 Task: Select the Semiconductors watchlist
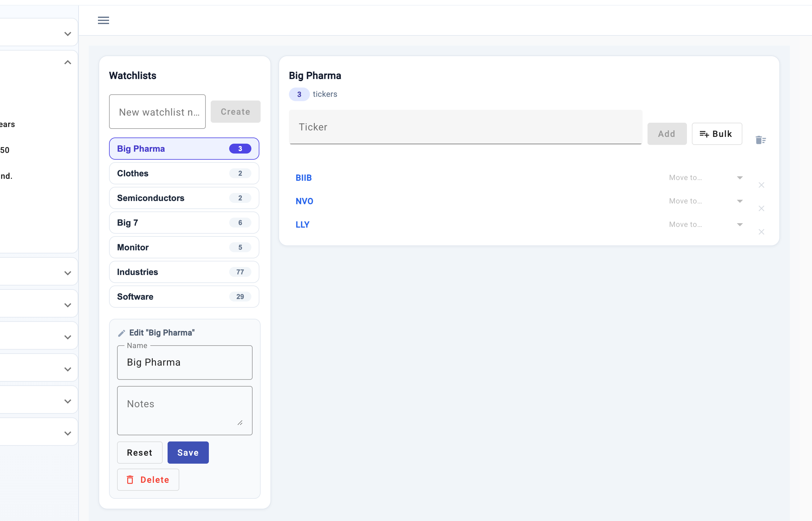click(x=184, y=198)
